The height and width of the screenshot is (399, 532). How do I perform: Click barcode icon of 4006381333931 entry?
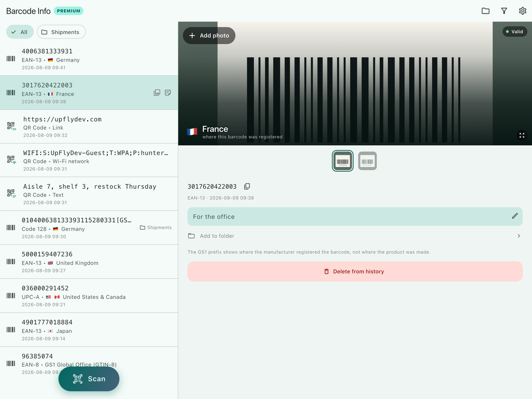(11, 59)
